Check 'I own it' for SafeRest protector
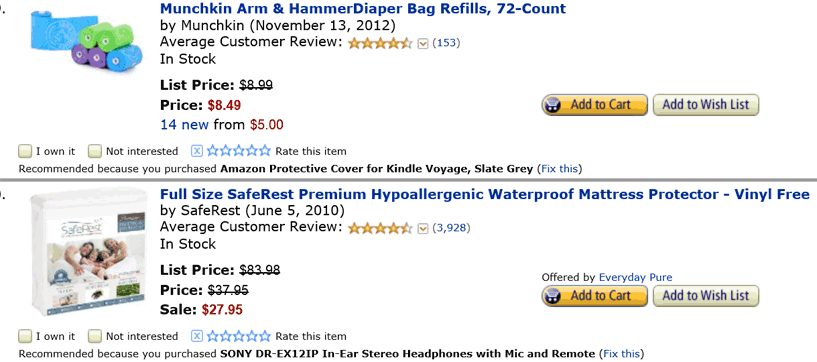 pos(24,336)
